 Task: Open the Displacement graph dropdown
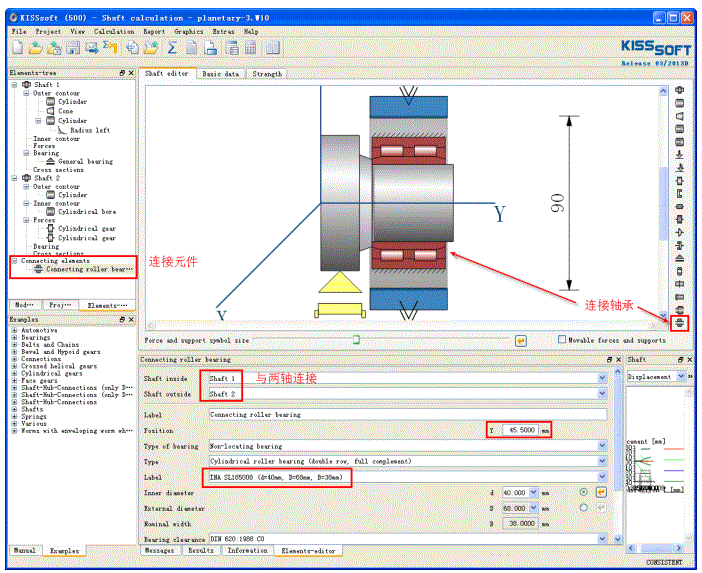pos(681,376)
